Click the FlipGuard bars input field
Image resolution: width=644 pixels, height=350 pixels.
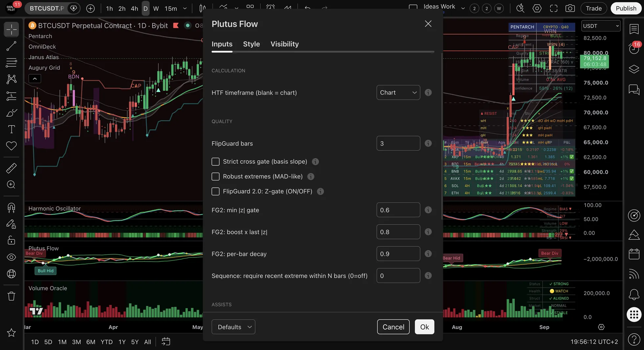point(398,143)
